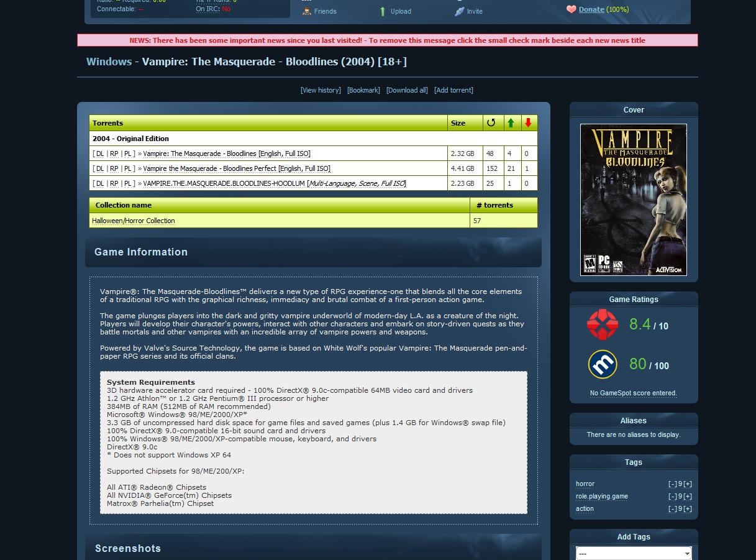Click the Download all link
The height and width of the screenshot is (560, 756).
[407, 90]
